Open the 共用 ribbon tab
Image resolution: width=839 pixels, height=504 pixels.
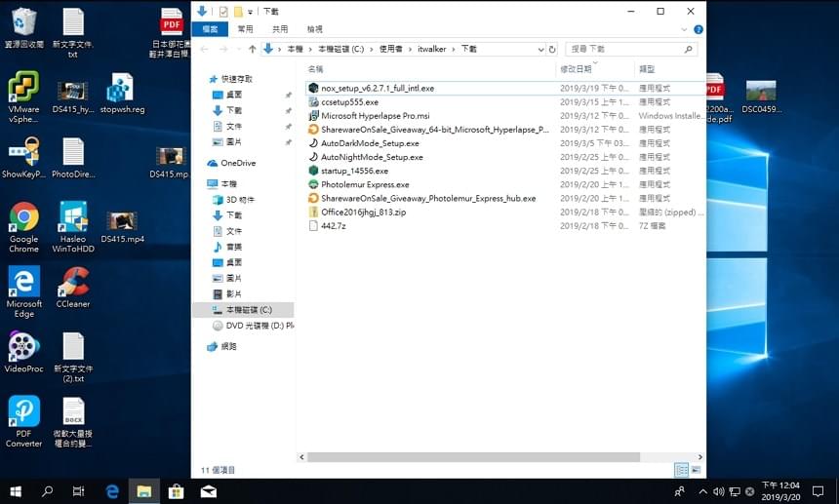click(x=280, y=29)
